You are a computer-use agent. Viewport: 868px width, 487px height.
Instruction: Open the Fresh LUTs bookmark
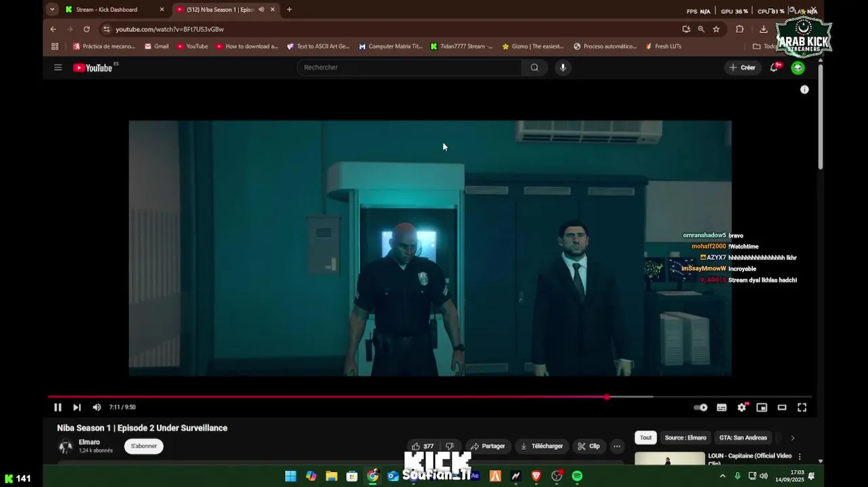664,47
